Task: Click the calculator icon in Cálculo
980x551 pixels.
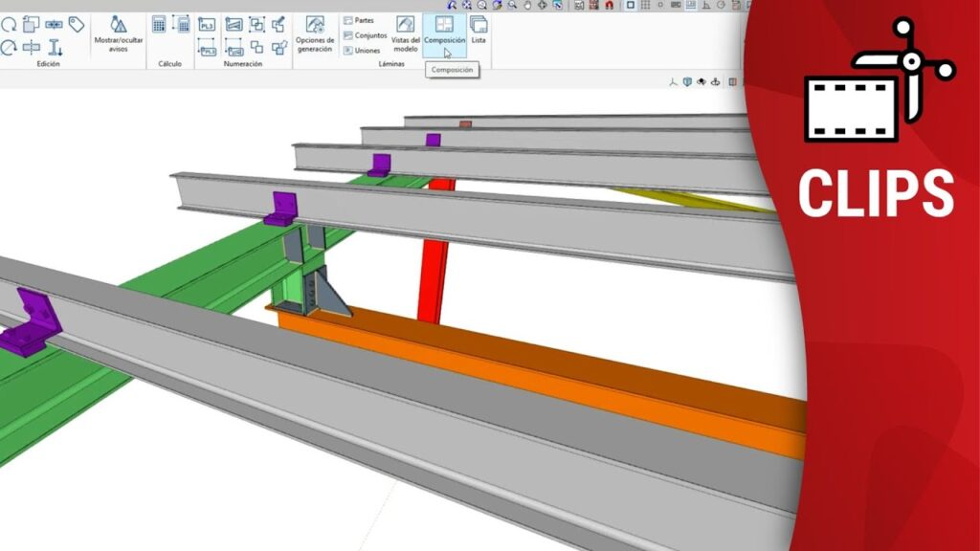Action: 159,25
